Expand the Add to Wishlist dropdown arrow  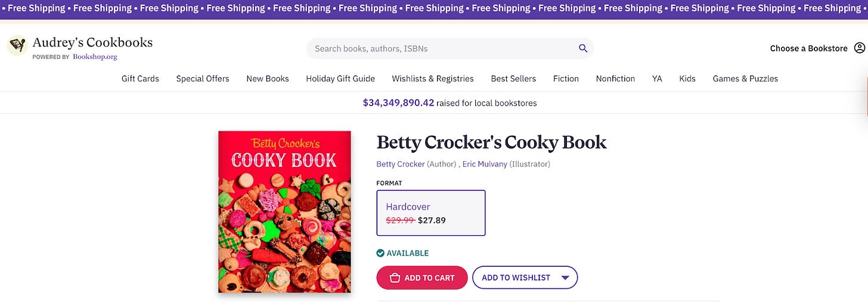(x=566, y=278)
